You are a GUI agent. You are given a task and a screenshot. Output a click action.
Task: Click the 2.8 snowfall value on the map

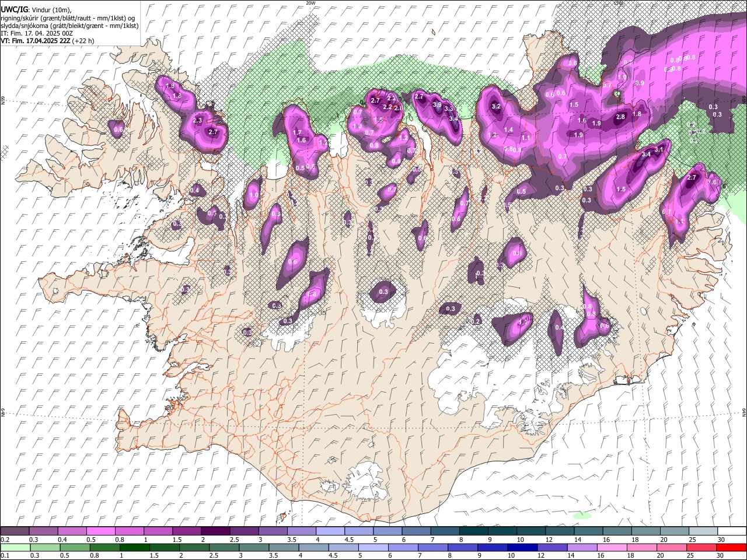tap(620, 117)
